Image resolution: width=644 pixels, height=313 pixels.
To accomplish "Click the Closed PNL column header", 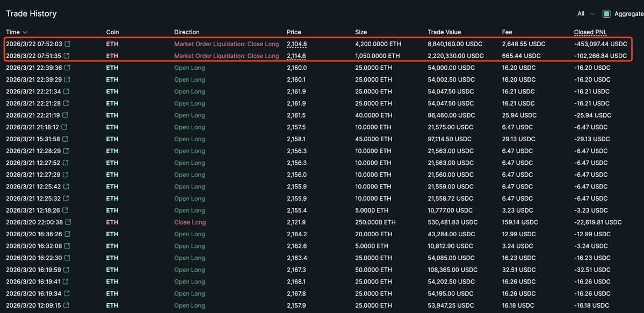I will [590, 32].
